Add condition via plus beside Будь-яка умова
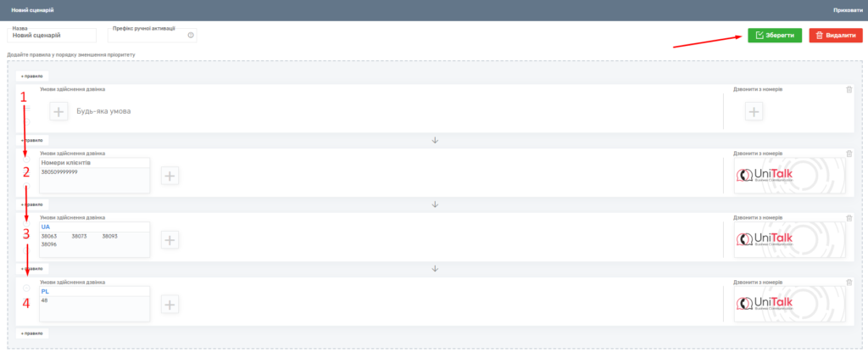 tap(58, 111)
